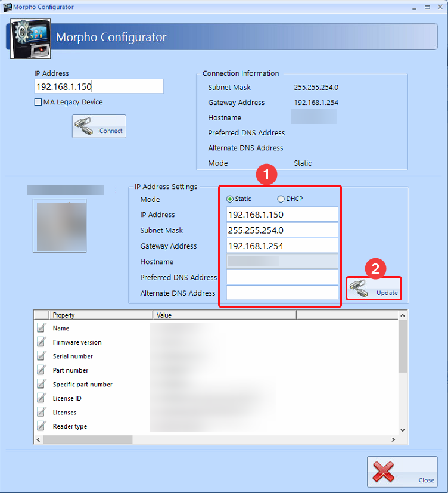Click the Static value beside Mode
448x493 pixels.
(303, 163)
